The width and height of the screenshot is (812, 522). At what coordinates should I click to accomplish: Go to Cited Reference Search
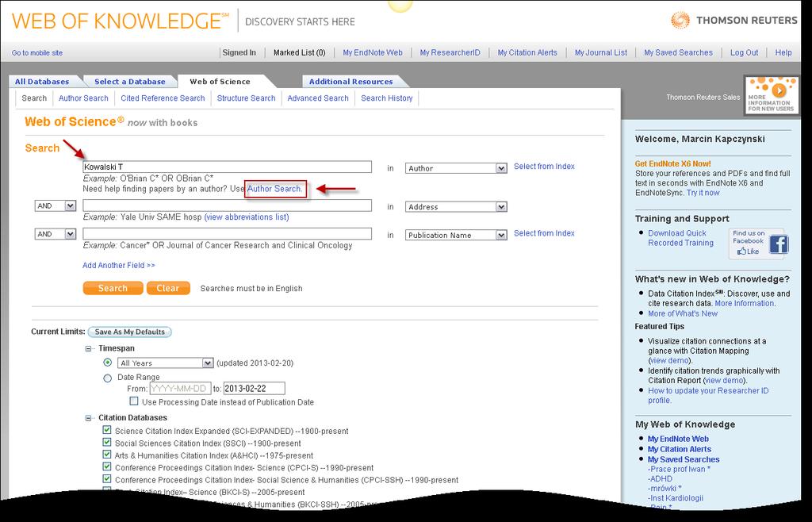click(163, 98)
